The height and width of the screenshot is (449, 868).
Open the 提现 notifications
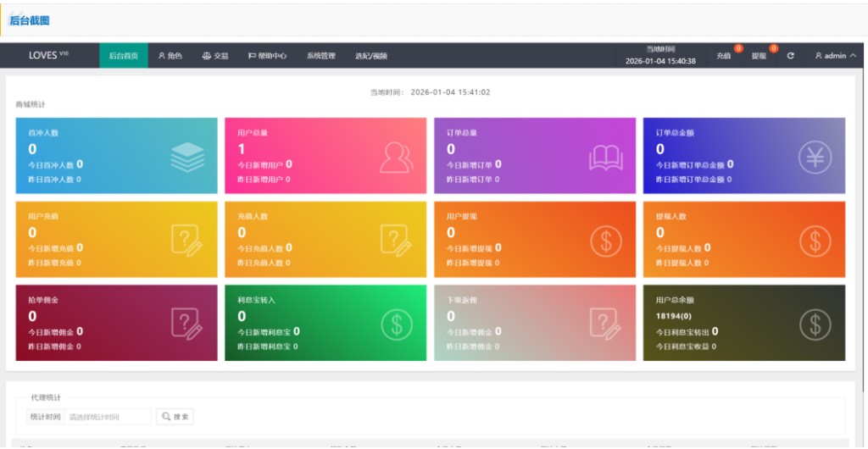tap(759, 56)
